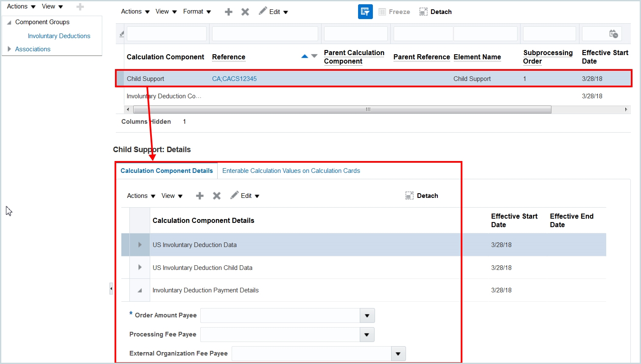This screenshot has width=641, height=364.
Task: Collapse the Involuntary Deduction Payment Details row
Action: pos(140,290)
